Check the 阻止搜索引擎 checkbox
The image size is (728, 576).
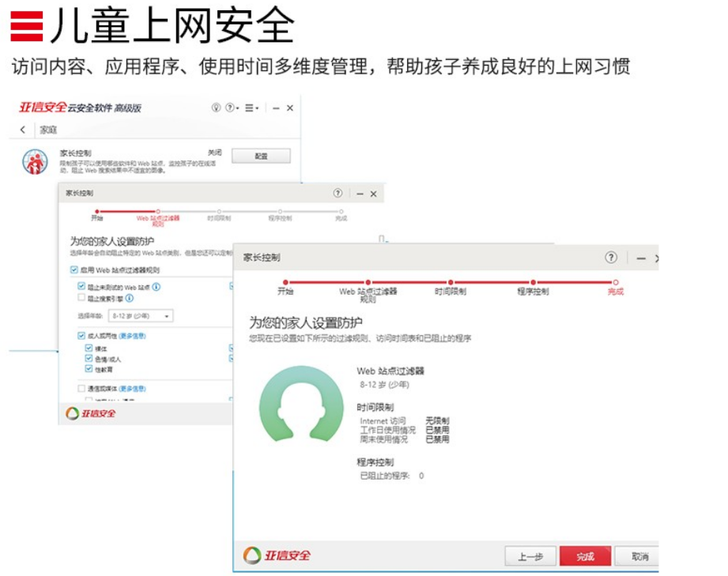click(x=81, y=298)
